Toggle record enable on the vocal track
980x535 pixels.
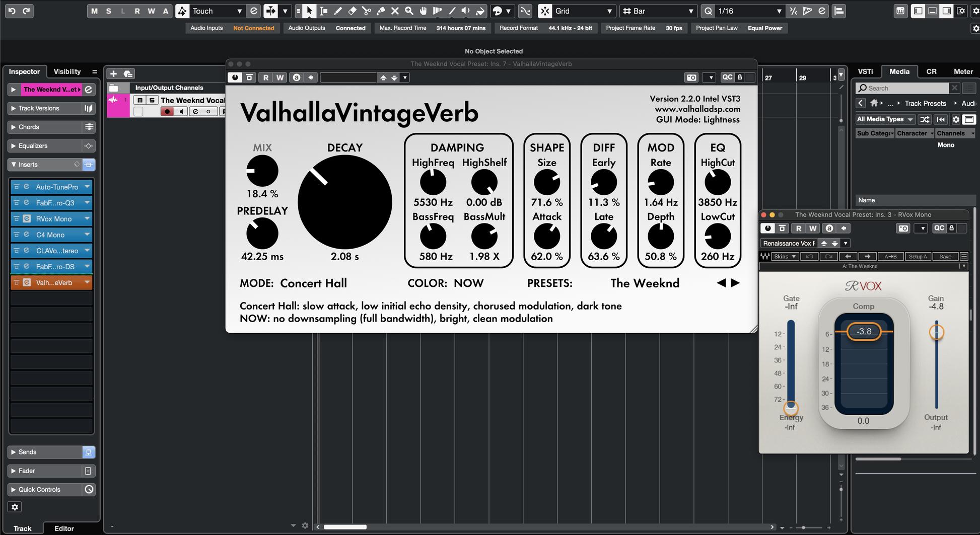[x=167, y=111]
